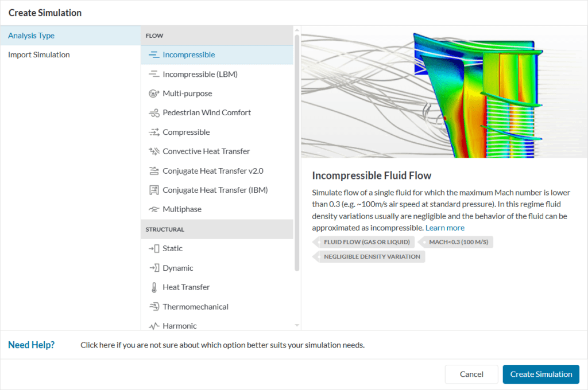Screen dimensions: 588x390
Task: Select the Incompressible flow analysis icon
Action: click(x=154, y=54)
